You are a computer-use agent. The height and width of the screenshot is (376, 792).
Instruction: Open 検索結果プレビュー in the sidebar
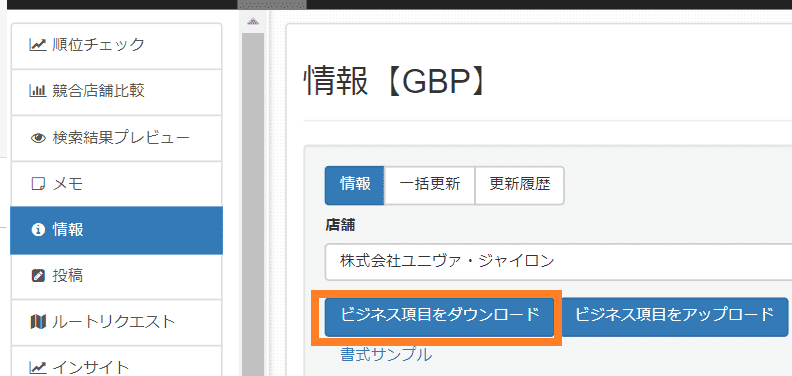click(116, 138)
